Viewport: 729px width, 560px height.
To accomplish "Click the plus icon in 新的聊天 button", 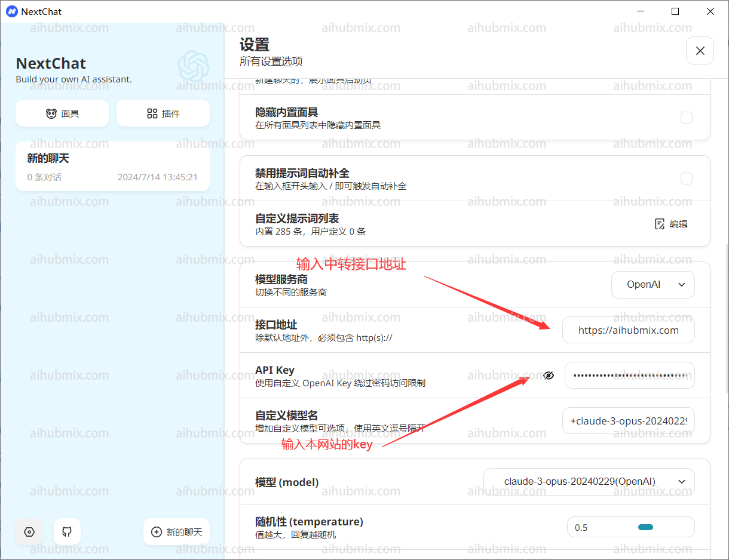I will [x=157, y=532].
